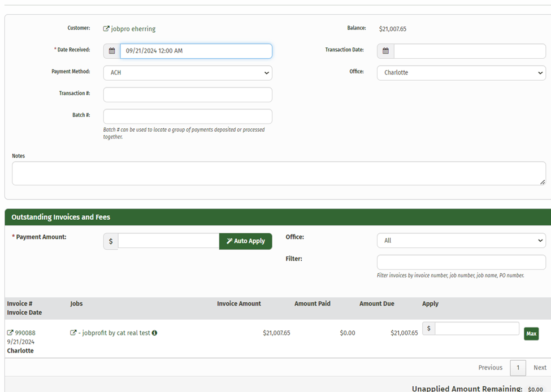Focus the Transaction # text field
The height and width of the screenshot is (392, 551).
click(x=188, y=94)
